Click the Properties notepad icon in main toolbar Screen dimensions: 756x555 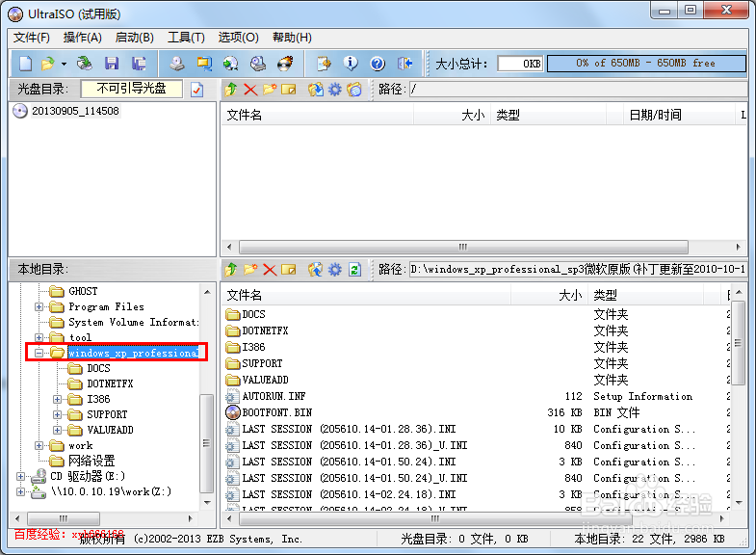[x=324, y=64]
